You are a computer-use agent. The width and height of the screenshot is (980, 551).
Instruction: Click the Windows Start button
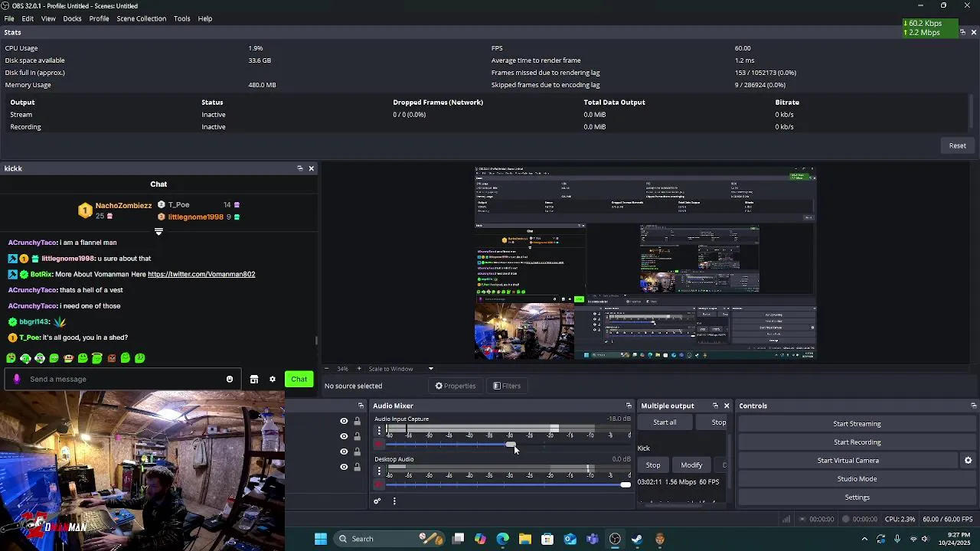coord(321,539)
